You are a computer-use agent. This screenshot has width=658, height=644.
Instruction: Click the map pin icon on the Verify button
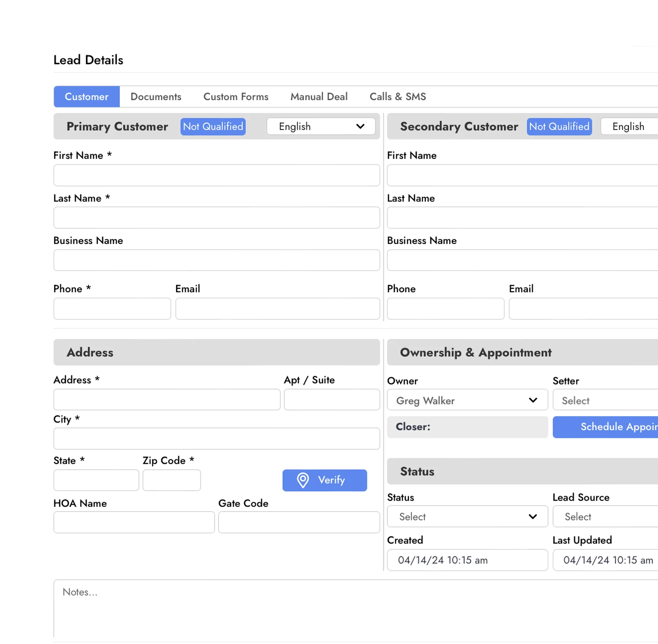click(x=303, y=480)
